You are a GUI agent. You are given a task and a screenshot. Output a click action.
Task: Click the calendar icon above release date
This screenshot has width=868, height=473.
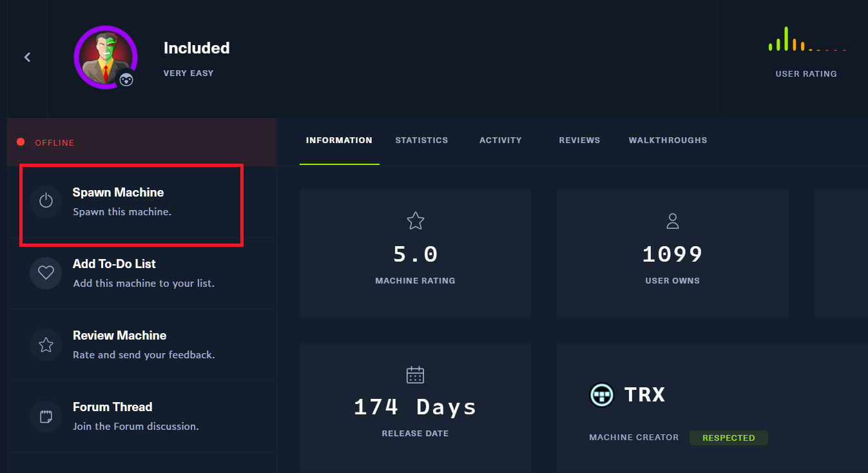pos(415,375)
